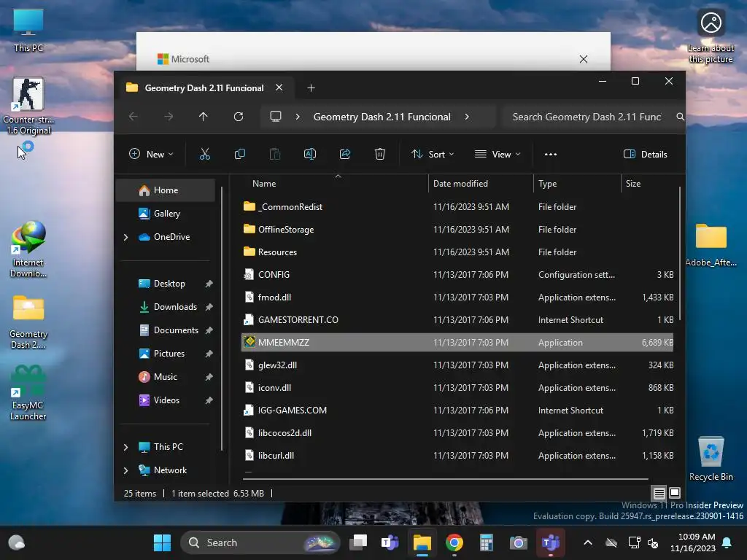The image size is (747, 560).
Task: Open Task View on the taskbar
Action: (x=358, y=542)
